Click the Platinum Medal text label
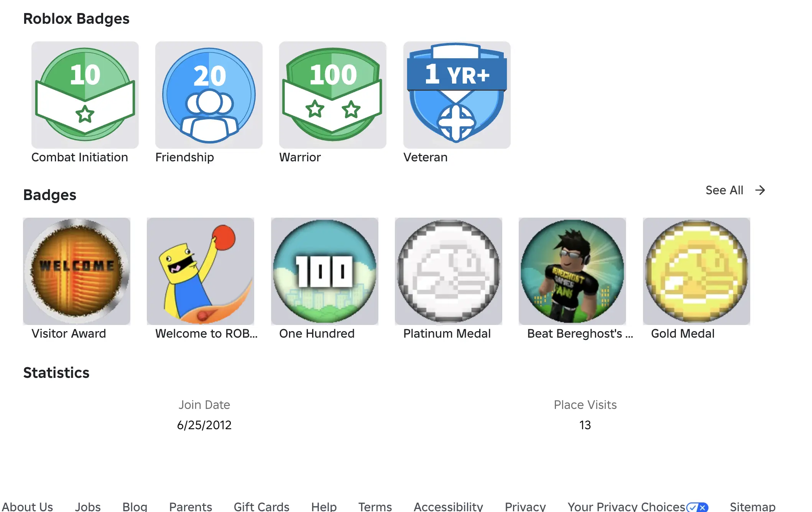Image resolution: width=812 pixels, height=512 pixels. tap(447, 333)
